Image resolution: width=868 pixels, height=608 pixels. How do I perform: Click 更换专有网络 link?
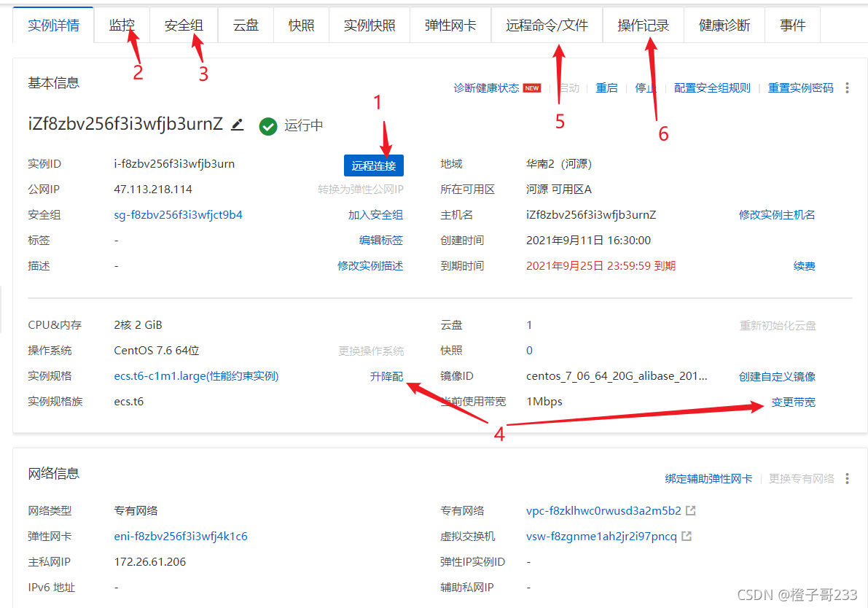(801, 478)
